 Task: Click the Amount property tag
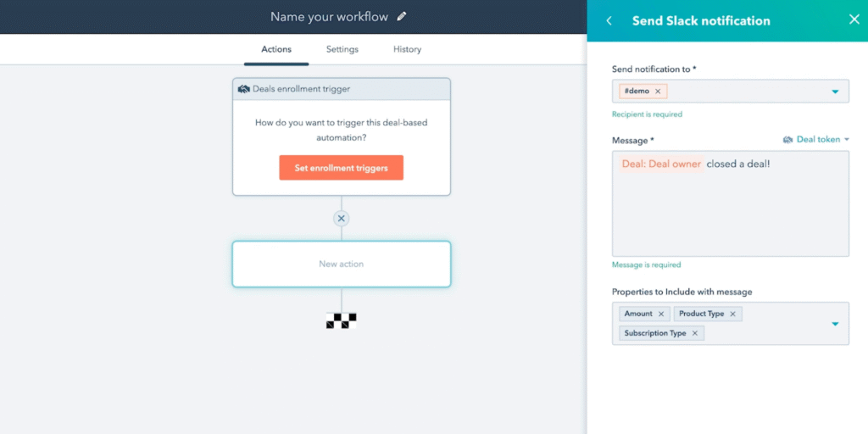pos(644,314)
